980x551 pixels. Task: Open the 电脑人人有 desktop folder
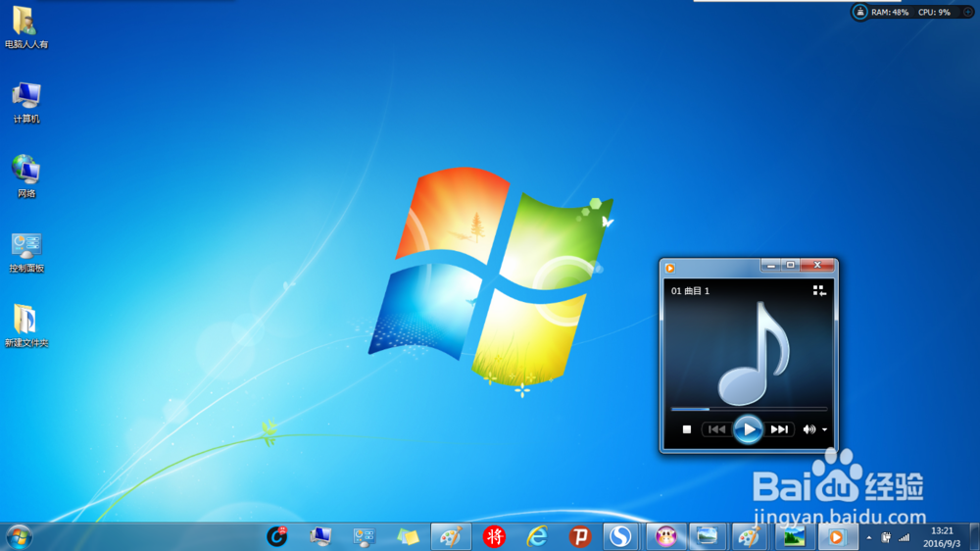tap(26, 26)
